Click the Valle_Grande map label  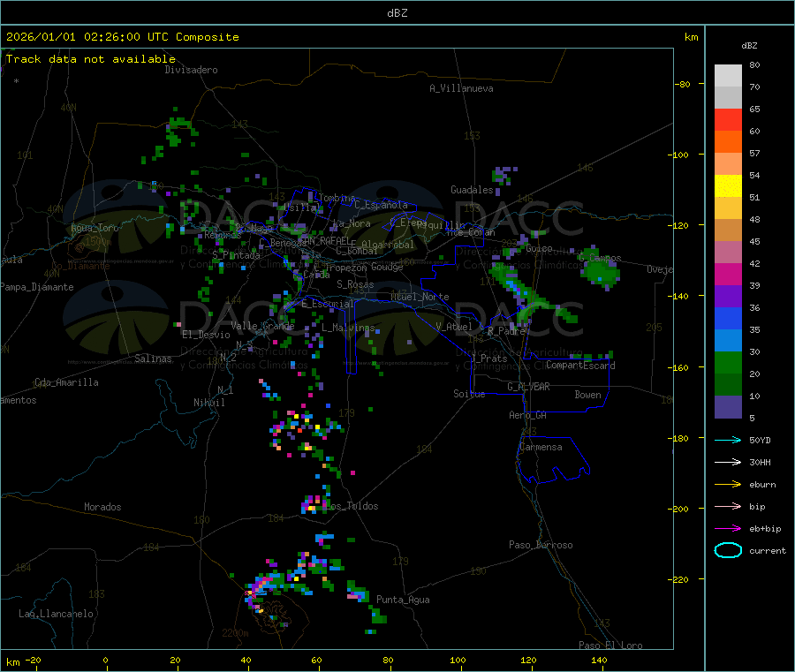262,326
